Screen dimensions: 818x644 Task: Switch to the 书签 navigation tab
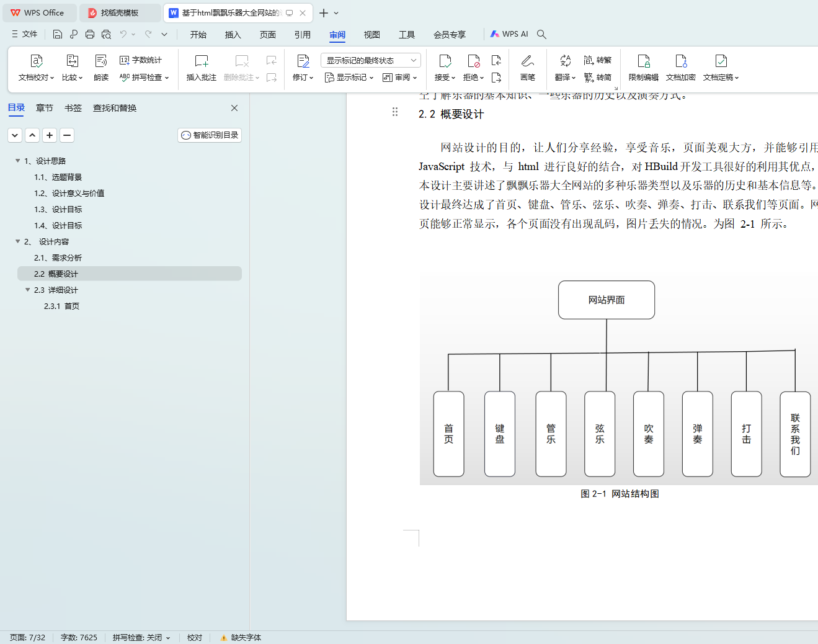click(x=73, y=108)
